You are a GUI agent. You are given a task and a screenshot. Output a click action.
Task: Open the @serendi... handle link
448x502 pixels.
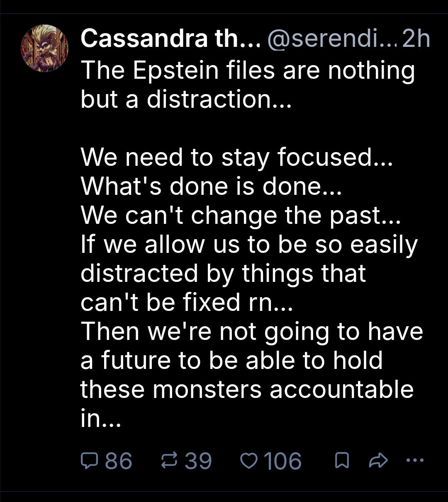point(332,39)
